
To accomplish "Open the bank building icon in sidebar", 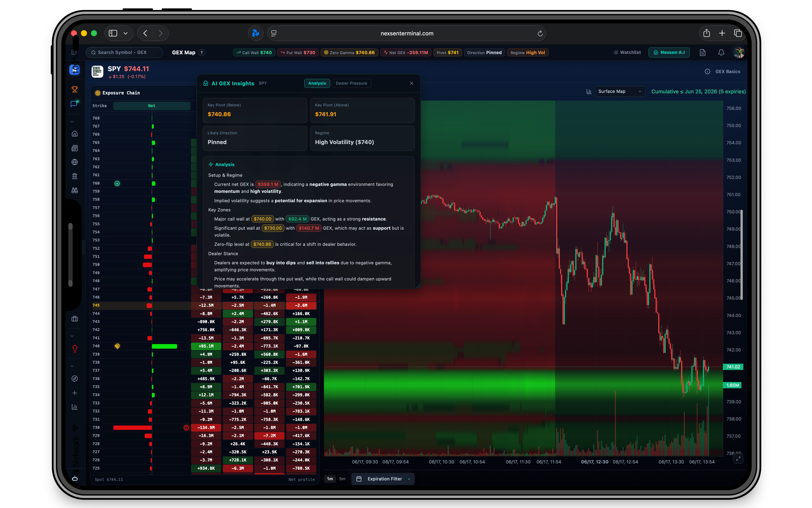I will (x=74, y=176).
